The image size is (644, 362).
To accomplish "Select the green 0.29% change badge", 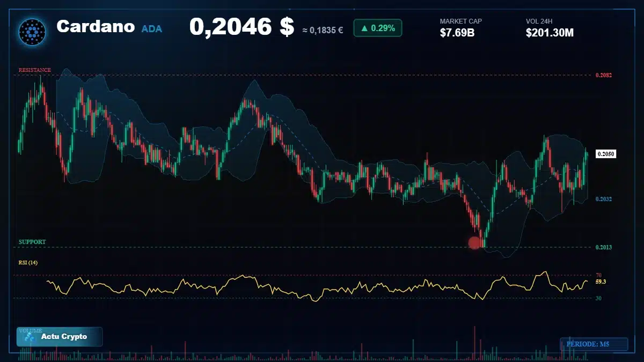I will point(377,28).
